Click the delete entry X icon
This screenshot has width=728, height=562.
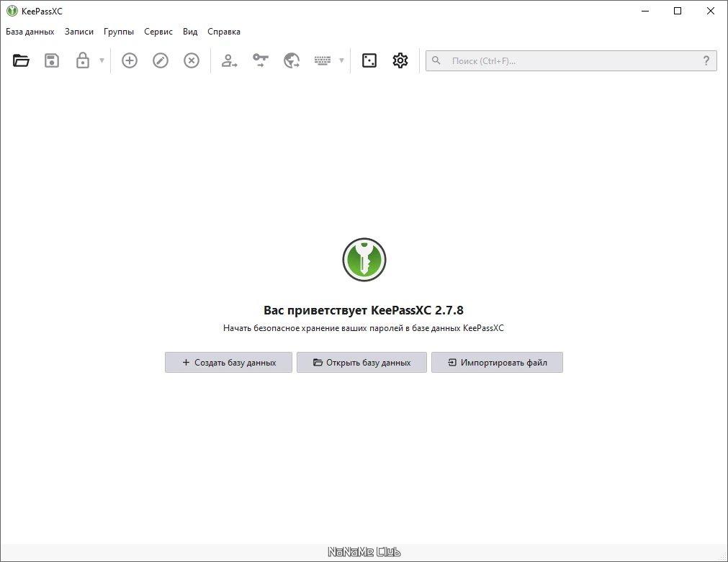[x=192, y=60]
